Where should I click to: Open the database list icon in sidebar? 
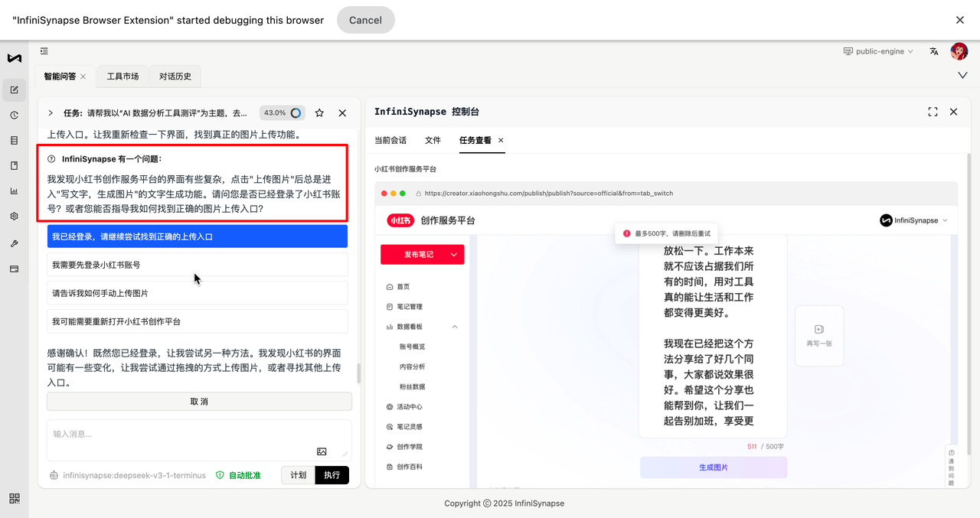pos(14,141)
